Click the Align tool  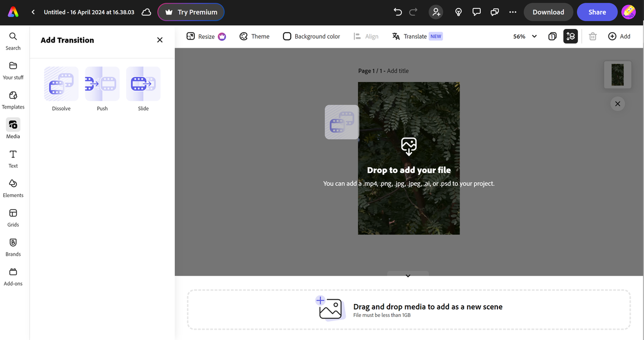click(366, 37)
